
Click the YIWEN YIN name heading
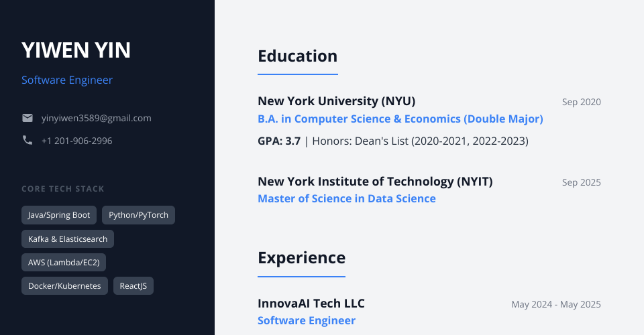click(x=76, y=50)
